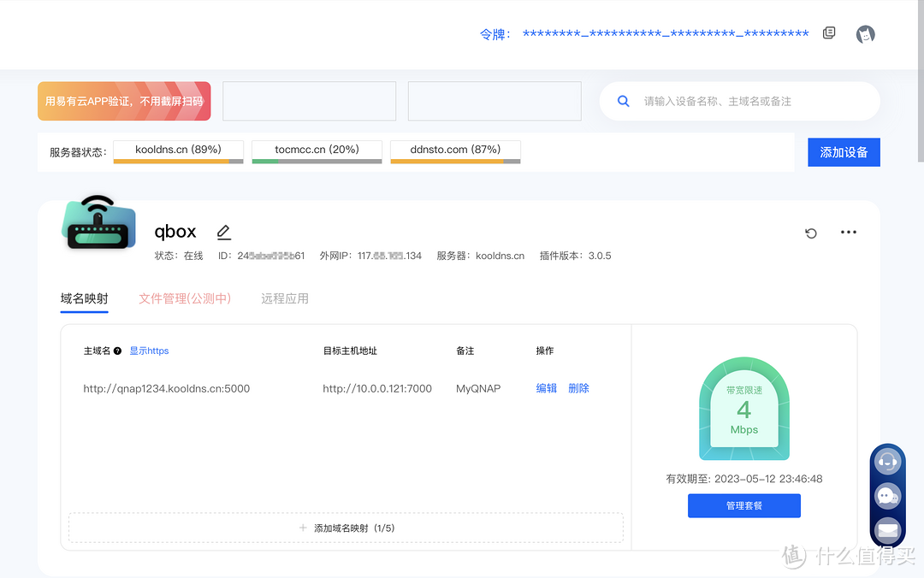Viewport: 924px width, 578px height.
Task: Open customer service via the headset icon
Action: [887, 461]
